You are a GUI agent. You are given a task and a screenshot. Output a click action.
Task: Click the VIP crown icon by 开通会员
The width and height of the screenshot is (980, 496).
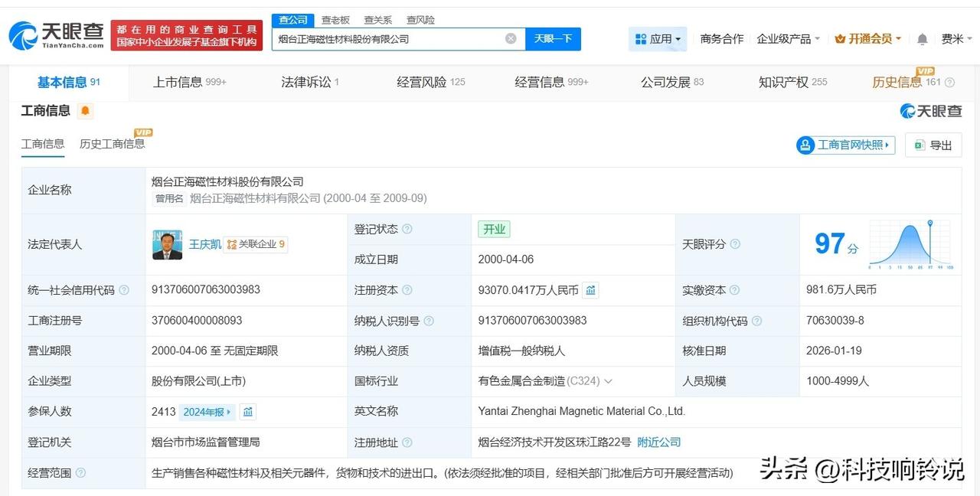[x=840, y=39]
